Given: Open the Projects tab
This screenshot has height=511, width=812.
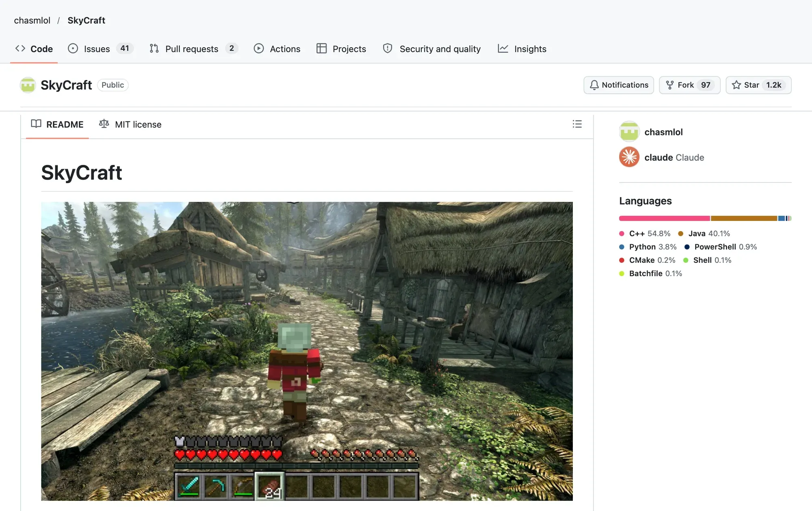Looking at the screenshot, I should [x=341, y=49].
